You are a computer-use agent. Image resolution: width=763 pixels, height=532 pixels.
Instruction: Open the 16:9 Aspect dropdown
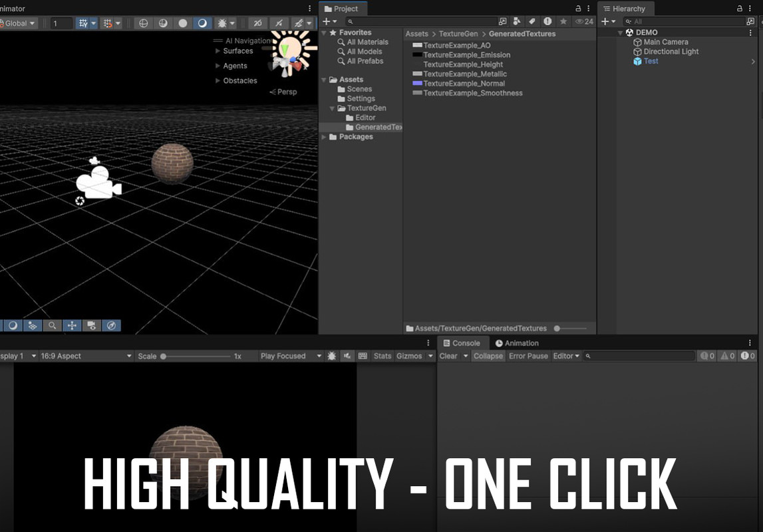[86, 356]
